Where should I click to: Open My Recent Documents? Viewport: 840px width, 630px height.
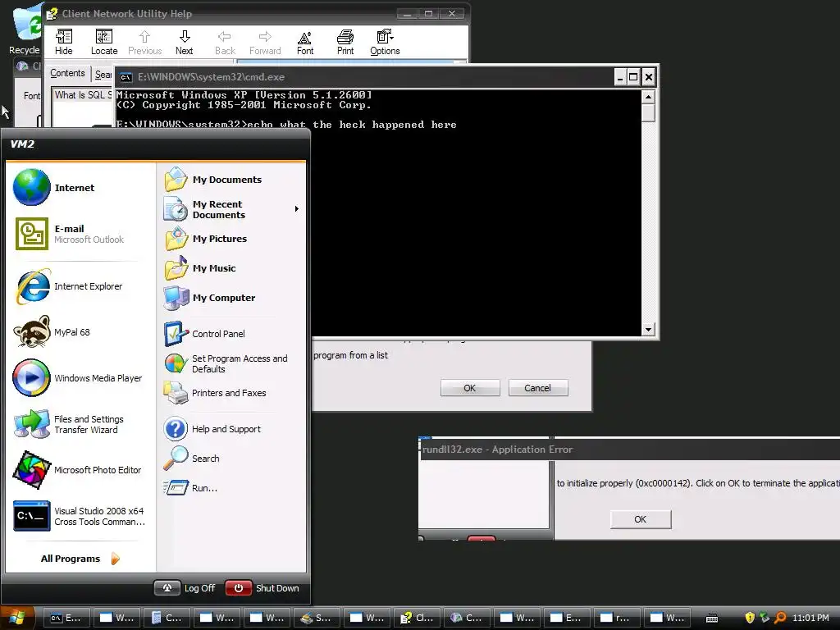(x=231, y=209)
